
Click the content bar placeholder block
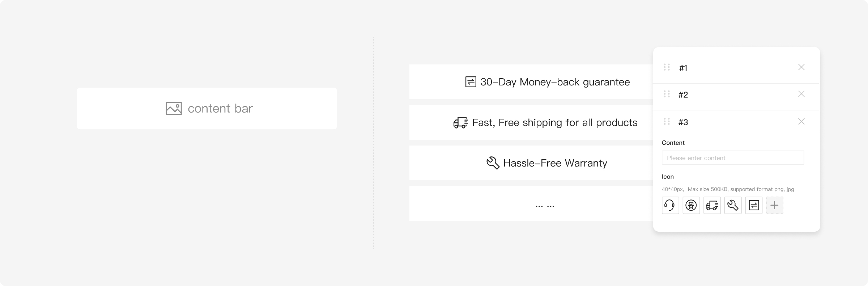pos(207,108)
